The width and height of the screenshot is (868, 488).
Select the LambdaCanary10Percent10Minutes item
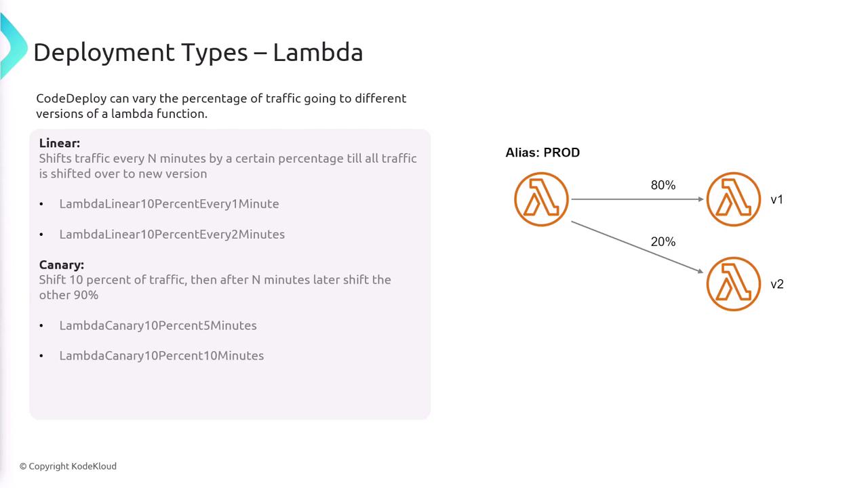161,356
